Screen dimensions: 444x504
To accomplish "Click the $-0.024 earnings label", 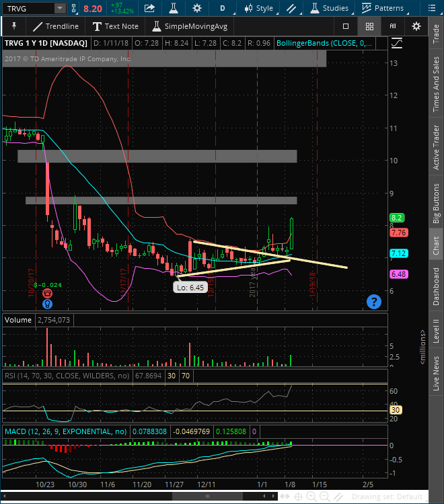I will coord(48,285).
